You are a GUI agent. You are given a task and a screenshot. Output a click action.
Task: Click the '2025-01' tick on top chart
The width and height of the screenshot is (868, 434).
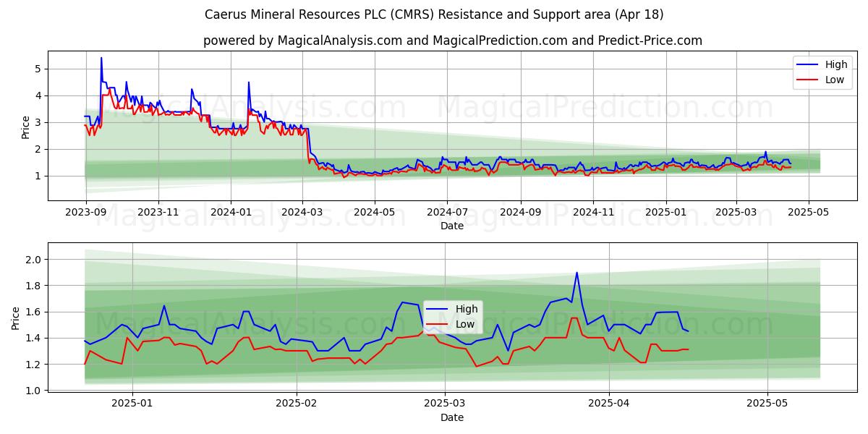tap(665, 213)
